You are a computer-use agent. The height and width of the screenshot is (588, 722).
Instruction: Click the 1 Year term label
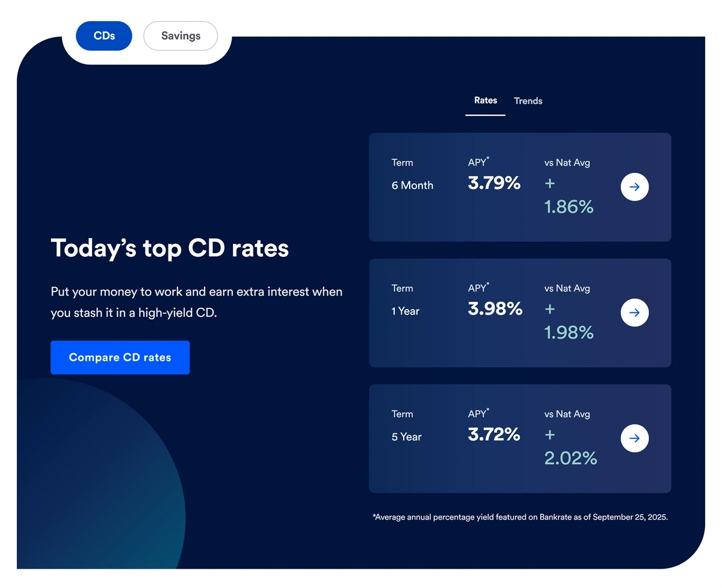click(x=406, y=311)
